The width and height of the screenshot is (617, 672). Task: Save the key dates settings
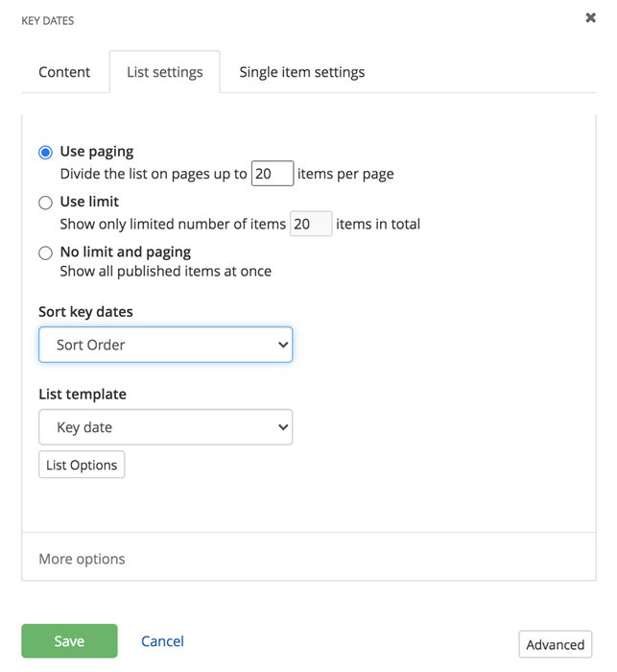pos(69,641)
